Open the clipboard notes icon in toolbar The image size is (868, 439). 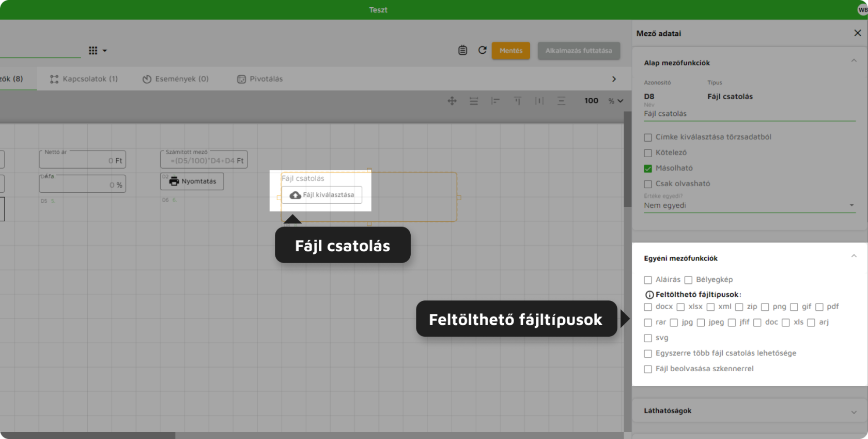point(462,50)
